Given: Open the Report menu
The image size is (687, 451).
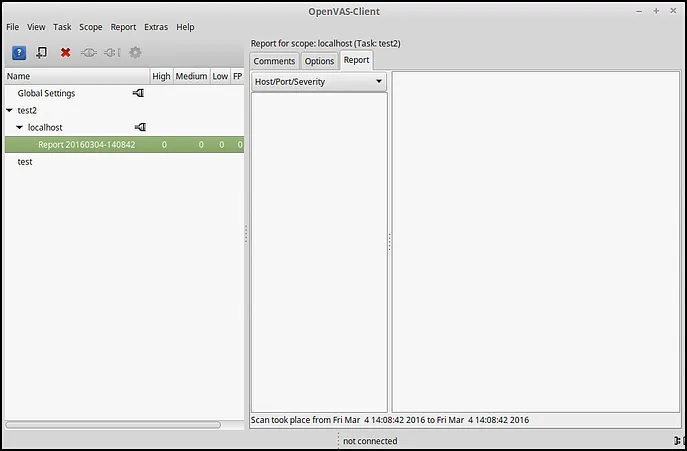Looking at the screenshot, I should click(123, 27).
